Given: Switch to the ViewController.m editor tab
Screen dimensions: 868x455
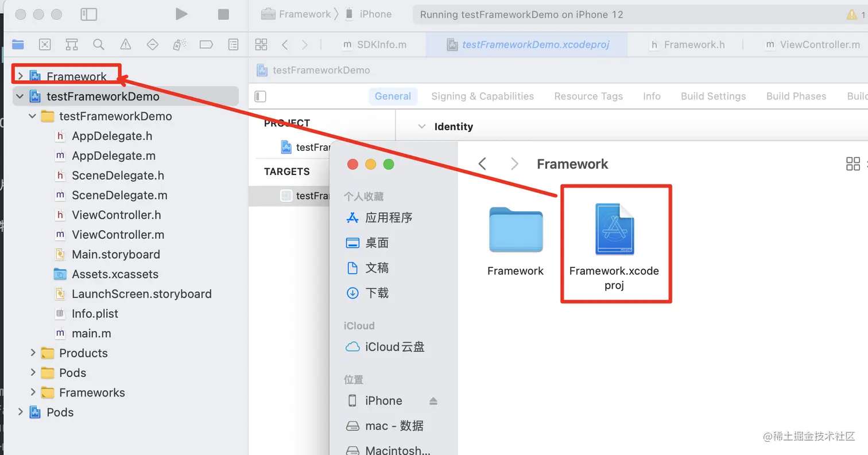Looking at the screenshot, I should 813,44.
